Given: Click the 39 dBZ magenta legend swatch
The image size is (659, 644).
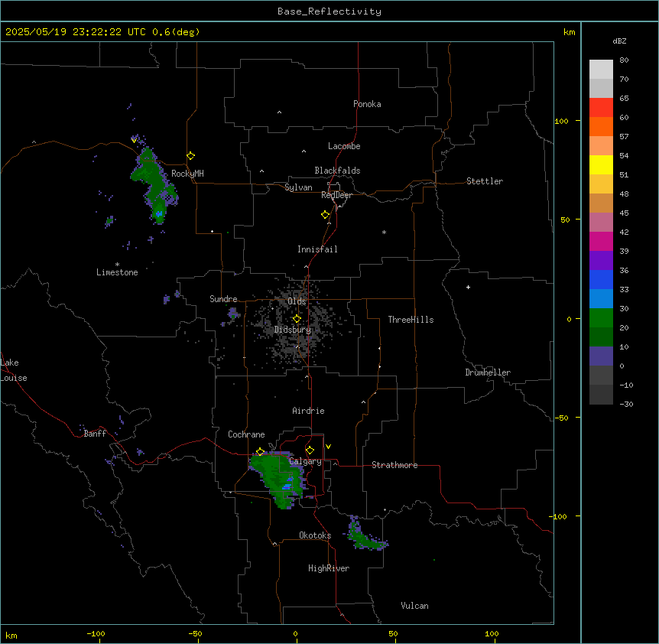Looking at the screenshot, I should (601, 241).
